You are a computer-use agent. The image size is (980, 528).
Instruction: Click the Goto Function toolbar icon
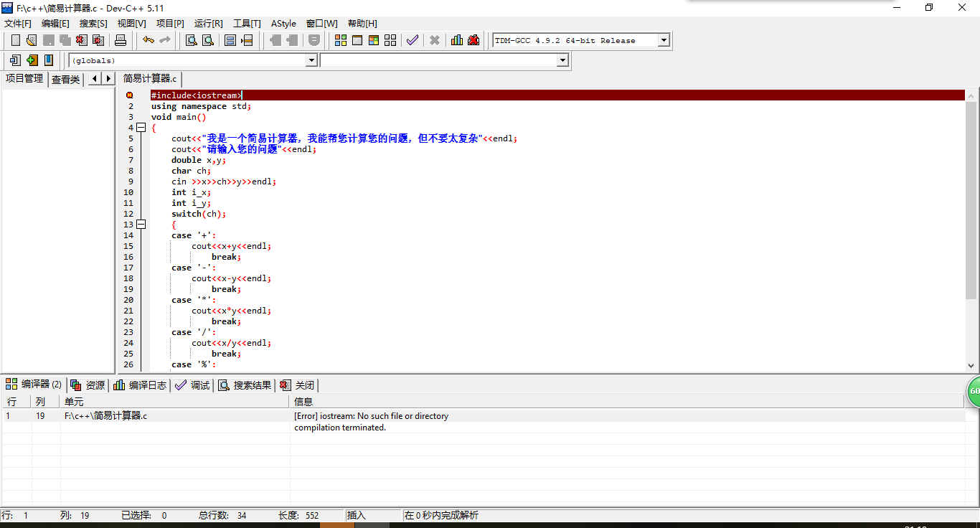[230, 40]
